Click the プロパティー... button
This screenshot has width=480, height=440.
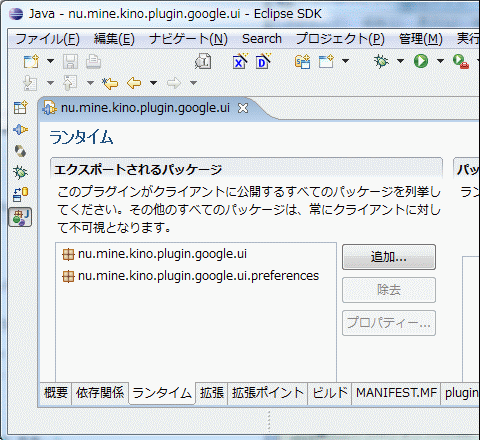[x=389, y=323]
